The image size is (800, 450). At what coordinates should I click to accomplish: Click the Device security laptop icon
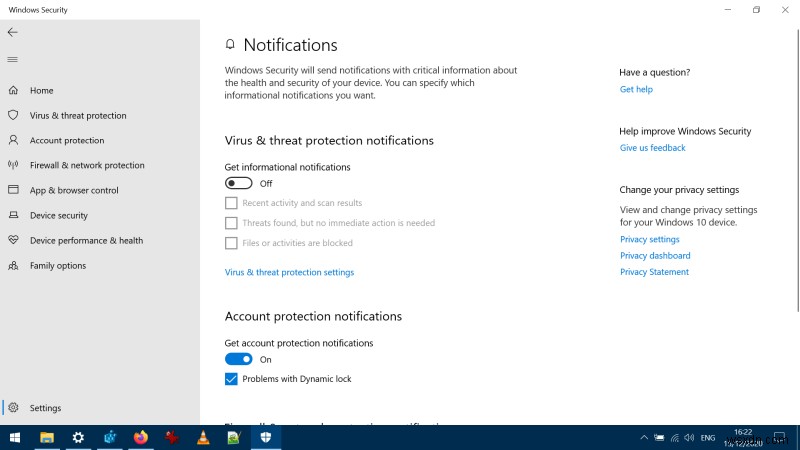coord(13,215)
